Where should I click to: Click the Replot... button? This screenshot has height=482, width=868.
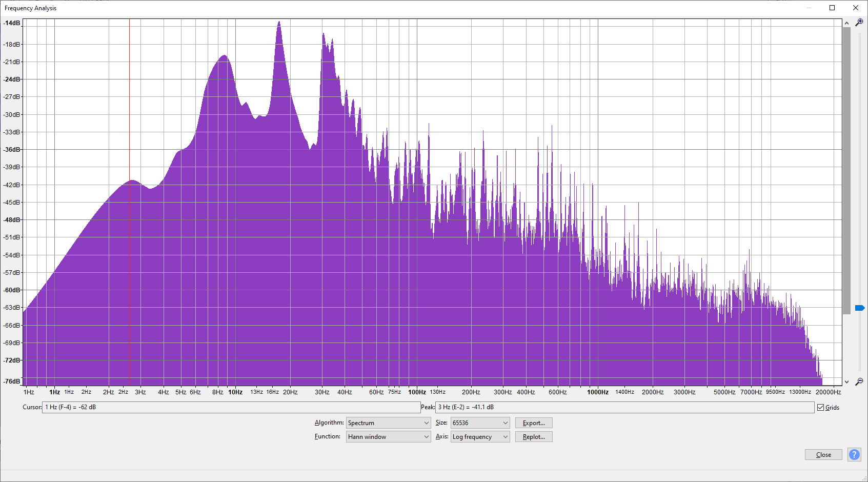pos(534,437)
